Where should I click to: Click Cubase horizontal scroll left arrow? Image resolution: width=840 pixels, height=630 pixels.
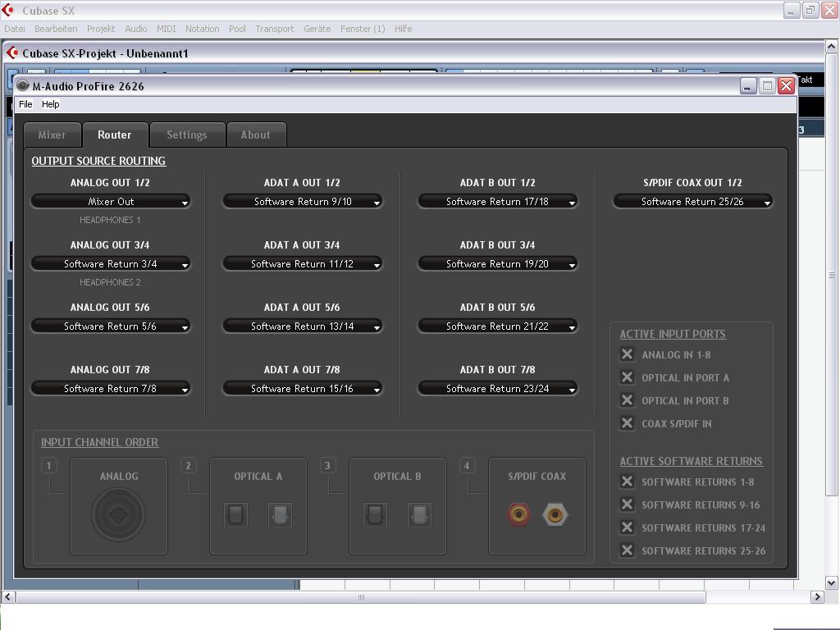coord(8,596)
